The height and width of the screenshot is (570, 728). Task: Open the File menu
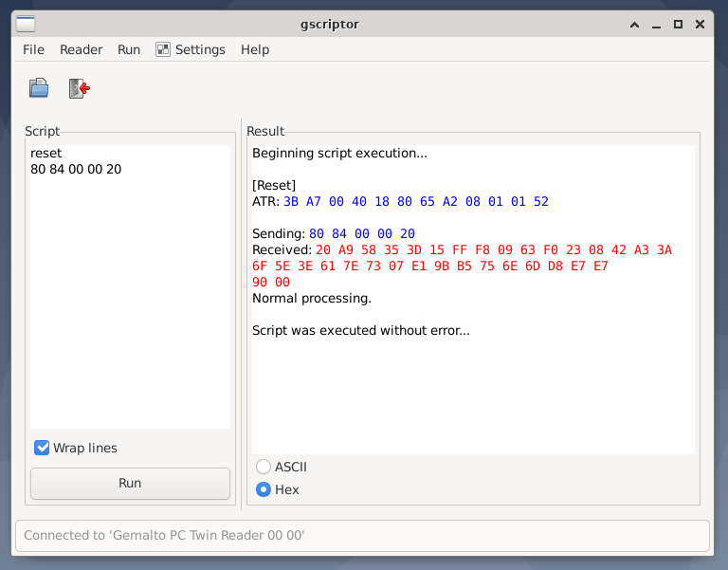pyautogui.click(x=33, y=49)
